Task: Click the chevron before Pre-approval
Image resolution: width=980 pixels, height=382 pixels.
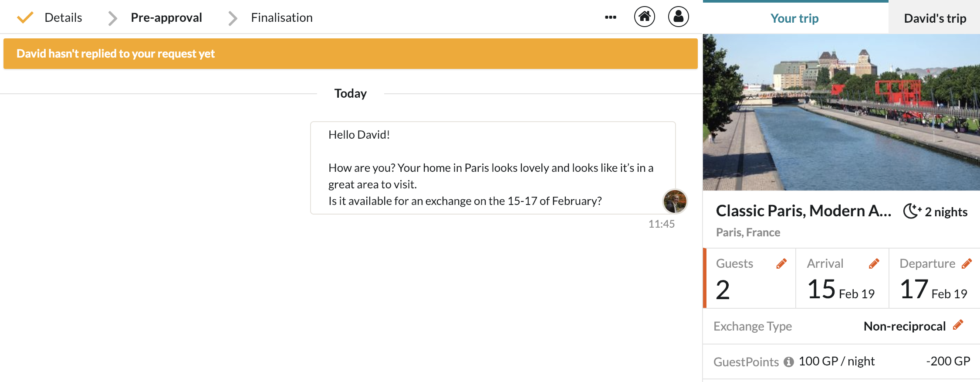Action: [112, 18]
